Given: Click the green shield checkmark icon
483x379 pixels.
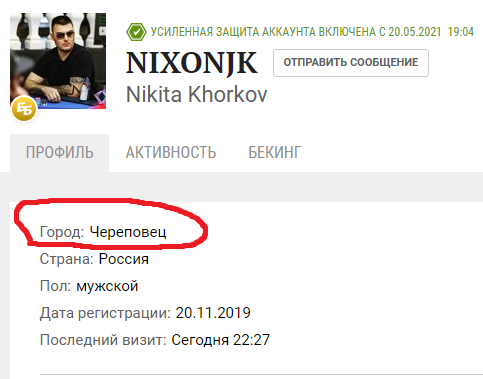Looking at the screenshot, I should (x=136, y=32).
